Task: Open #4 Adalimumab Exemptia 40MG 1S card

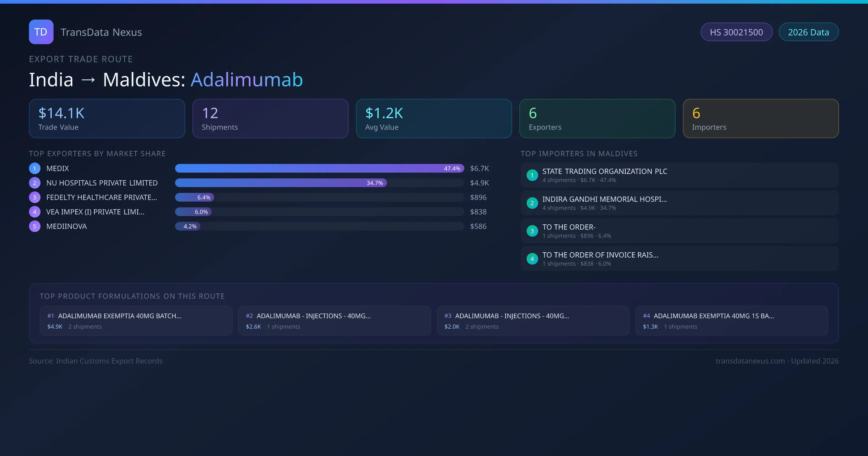Action: click(x=731, y=321)
